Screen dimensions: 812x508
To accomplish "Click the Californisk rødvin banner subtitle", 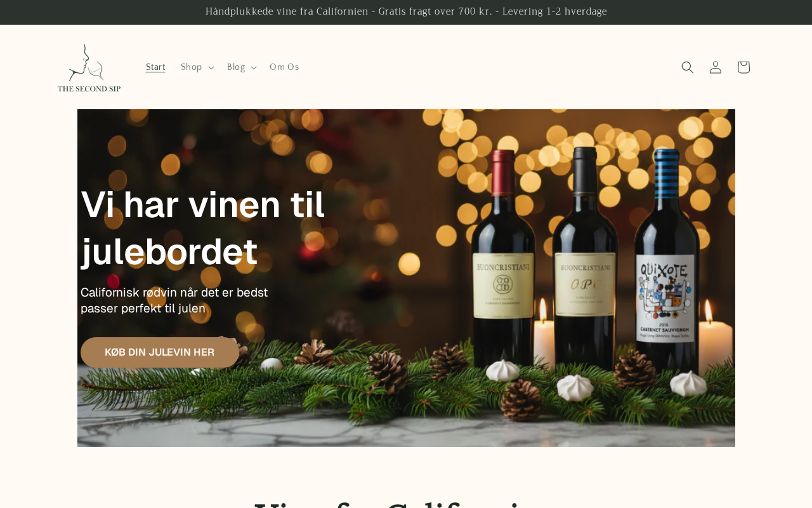I will point(174,300).
